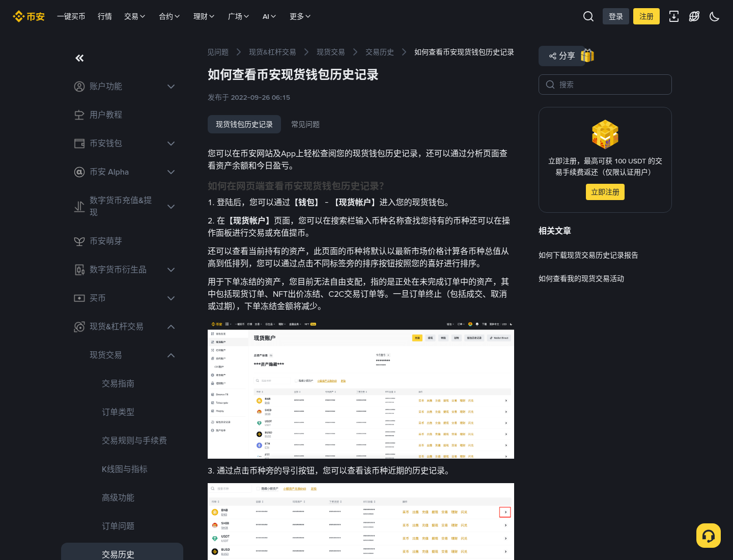Go to 现货&杠杆交易 breadcrumb

point(272,52)
